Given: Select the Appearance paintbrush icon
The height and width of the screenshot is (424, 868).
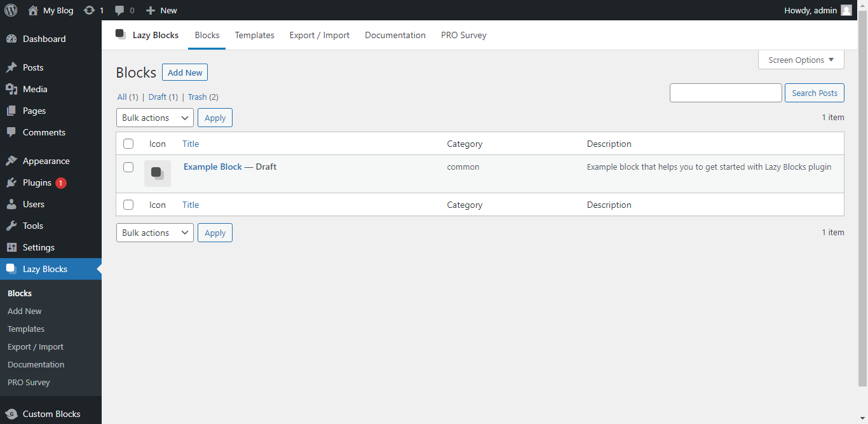Looking at the screenshot, I should pyautogui.click(x=10, y=160).
